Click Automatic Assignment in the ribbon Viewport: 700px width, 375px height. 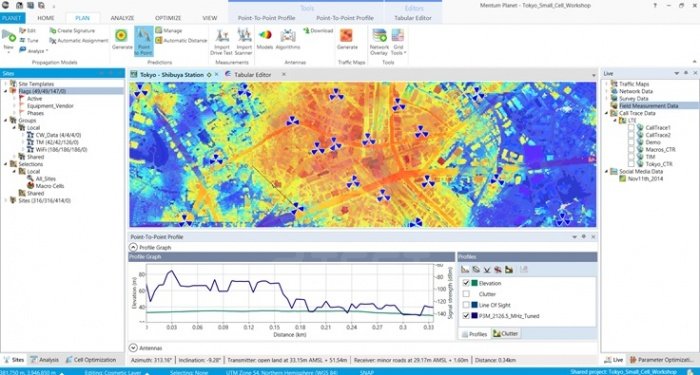(x=79, y=40)
